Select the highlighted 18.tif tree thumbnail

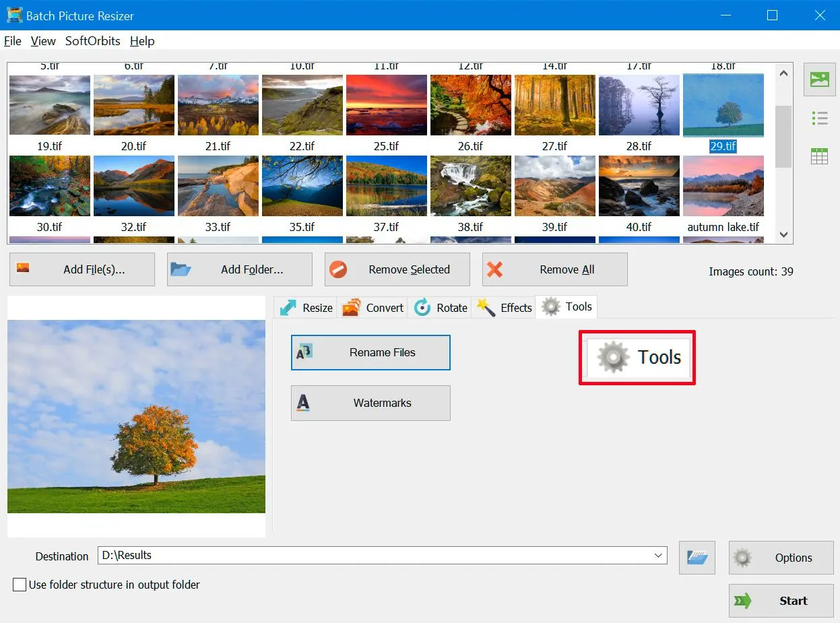(x=723, y=105)
